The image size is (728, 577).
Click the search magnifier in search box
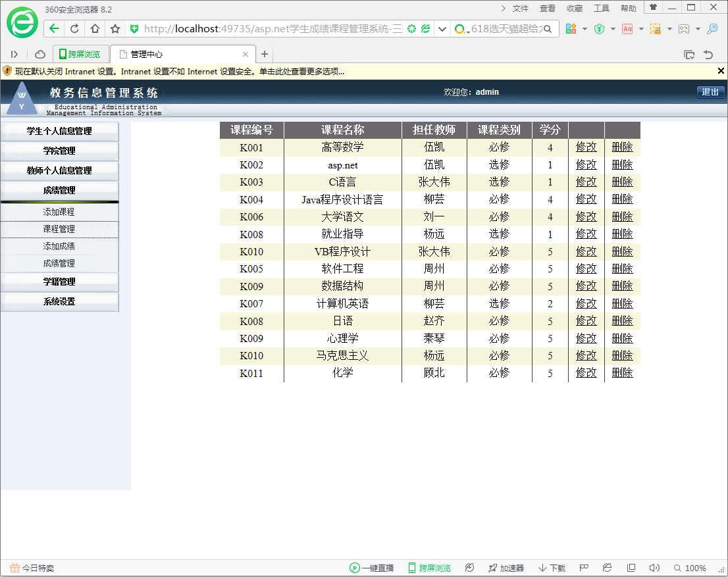pyautogui.click(x=548, y=29)
